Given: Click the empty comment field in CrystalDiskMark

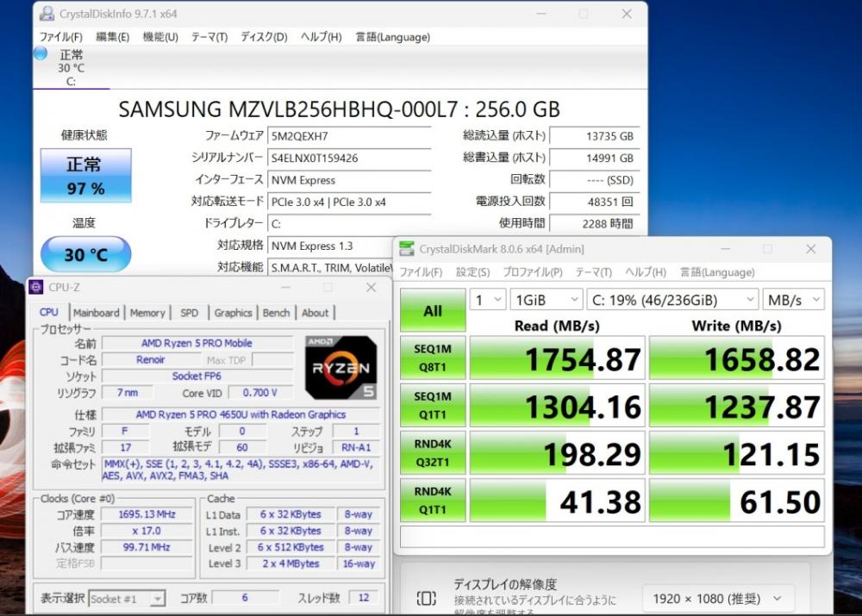Looking at the screenshot, I should (x=612, y=537).
